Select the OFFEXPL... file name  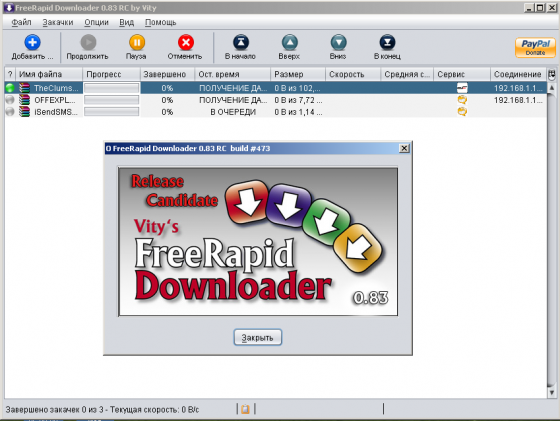tap(55, 100)
